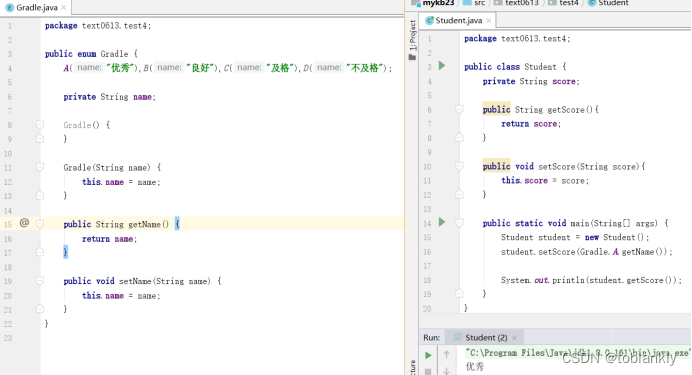Collapse the main method fold marker

[x=459, y=223]
